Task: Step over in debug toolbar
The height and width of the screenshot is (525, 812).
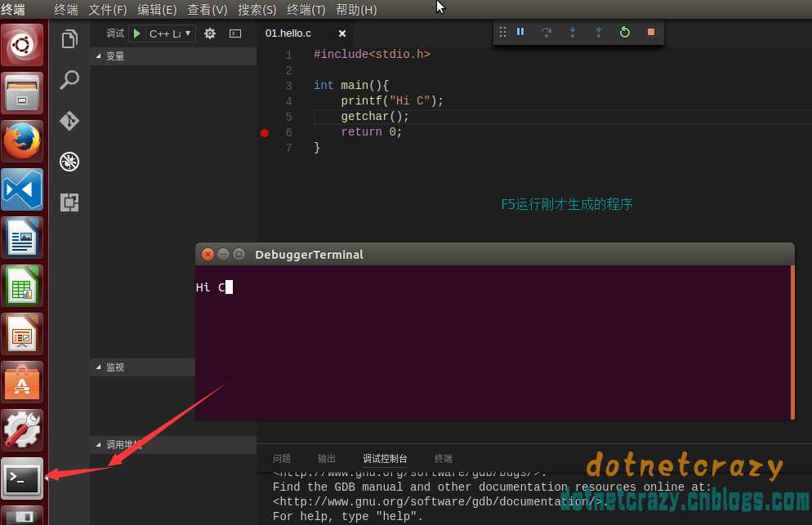Action: [x=547, y=32]
